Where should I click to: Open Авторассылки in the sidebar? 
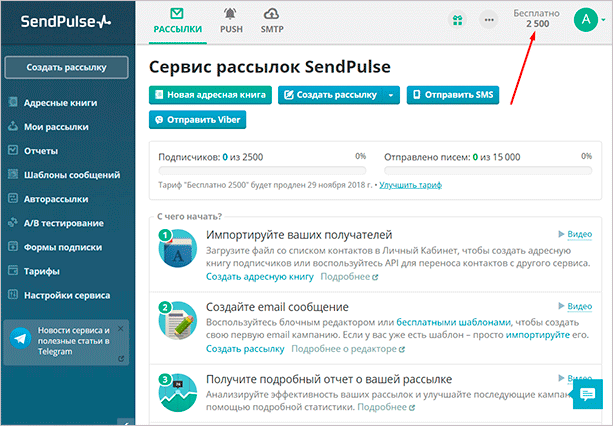(x=56, y=199)
